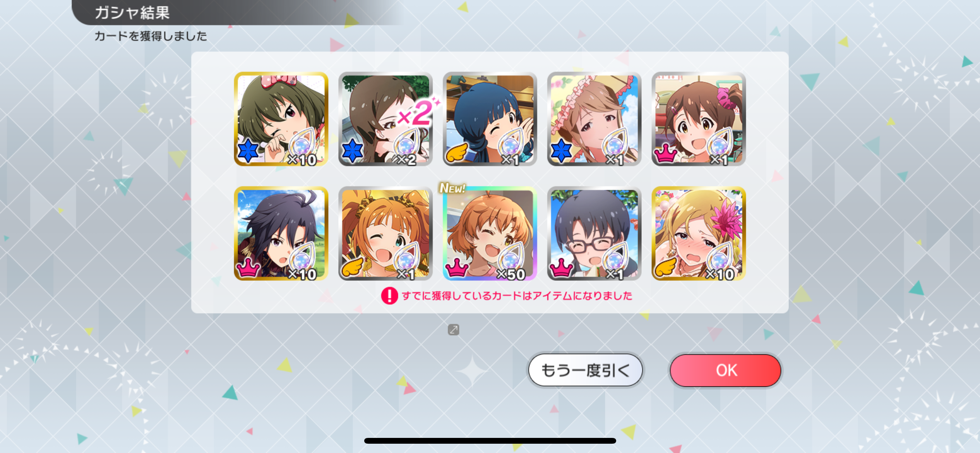Screen dimensions: 980x453
Task: Click the New! label on the rainbow card
Action: coord(452,188)
